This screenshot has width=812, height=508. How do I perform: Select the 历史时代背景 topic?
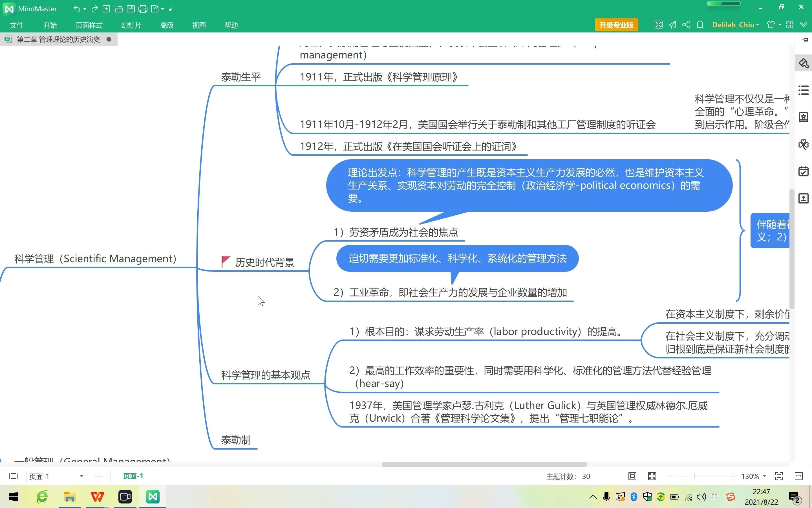pos(265,262)
